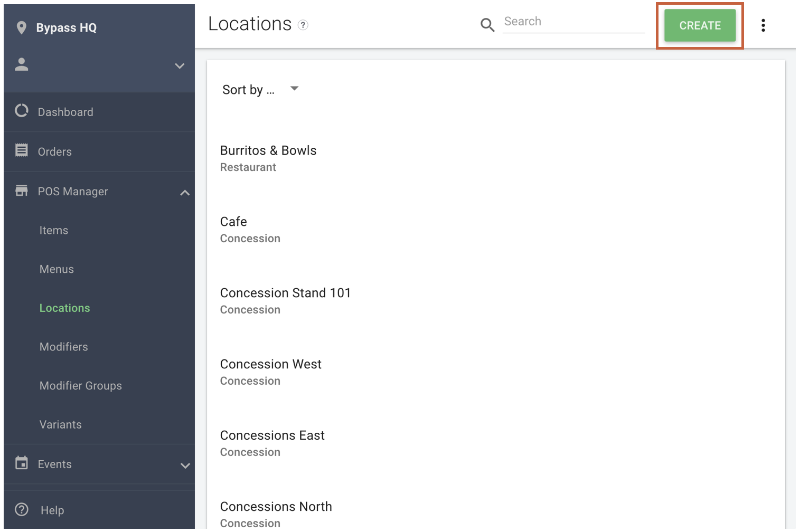The height and width of the screenshot is (532, 809).
Task: Click the search magnifier icon
Action: pyautogui.click(x=487, y=25)
